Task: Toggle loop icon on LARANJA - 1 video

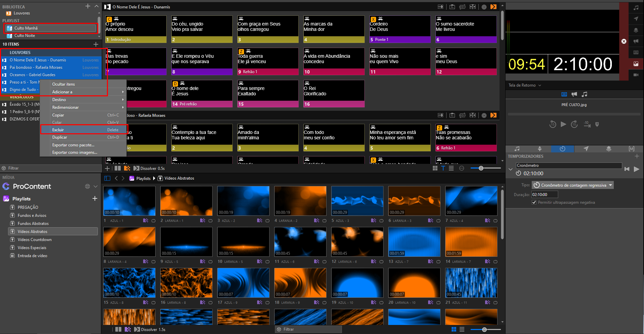Action: 211,221
